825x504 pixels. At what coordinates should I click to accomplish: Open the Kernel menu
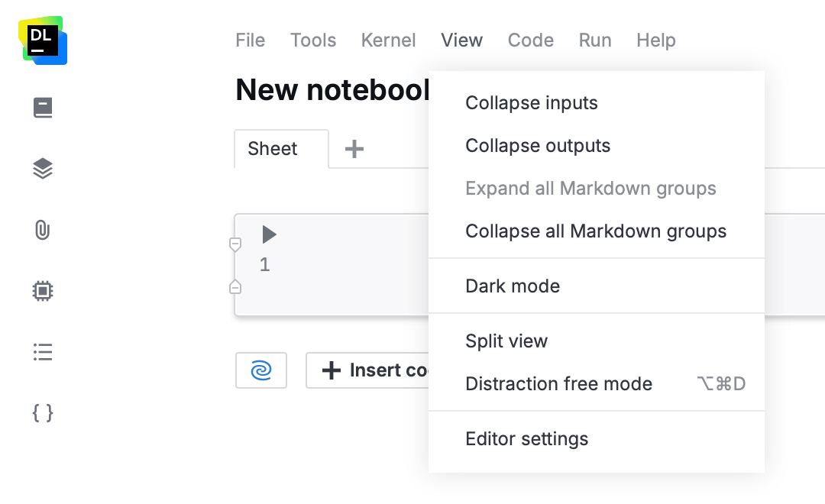(389, 40)
